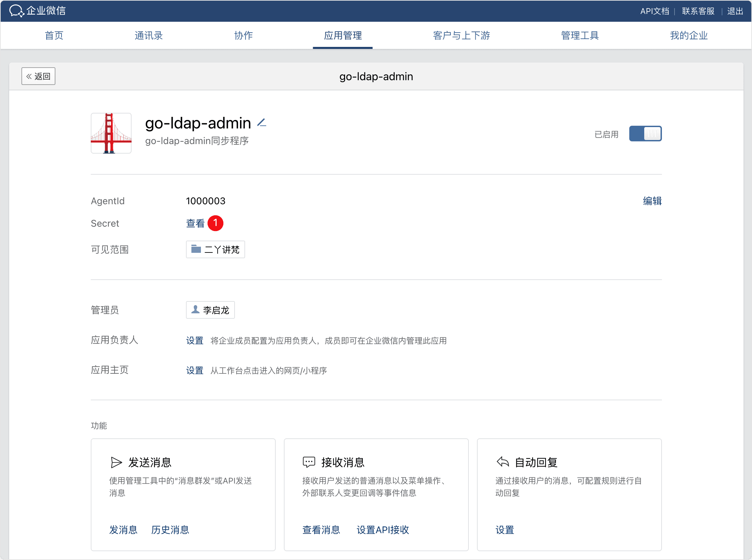752x560 pixels.
Task: Click the paper-plane 发送消息 icon
Action: coord(116,462)
